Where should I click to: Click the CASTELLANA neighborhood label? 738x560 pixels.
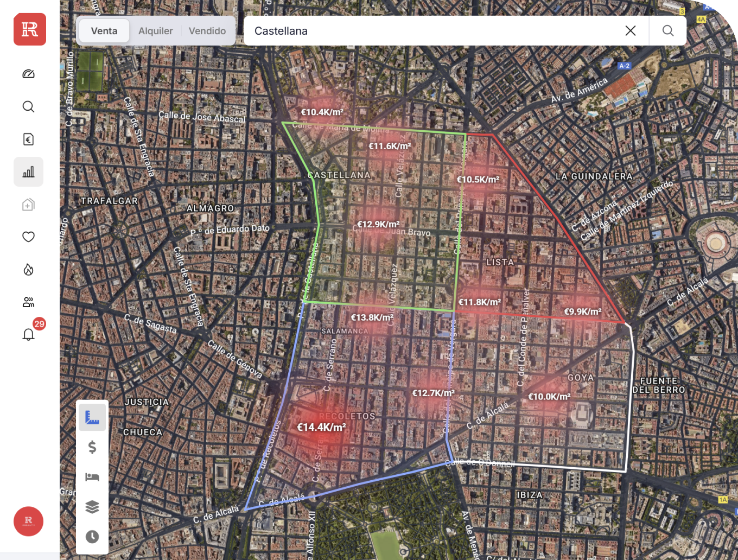tap(339, 175)
